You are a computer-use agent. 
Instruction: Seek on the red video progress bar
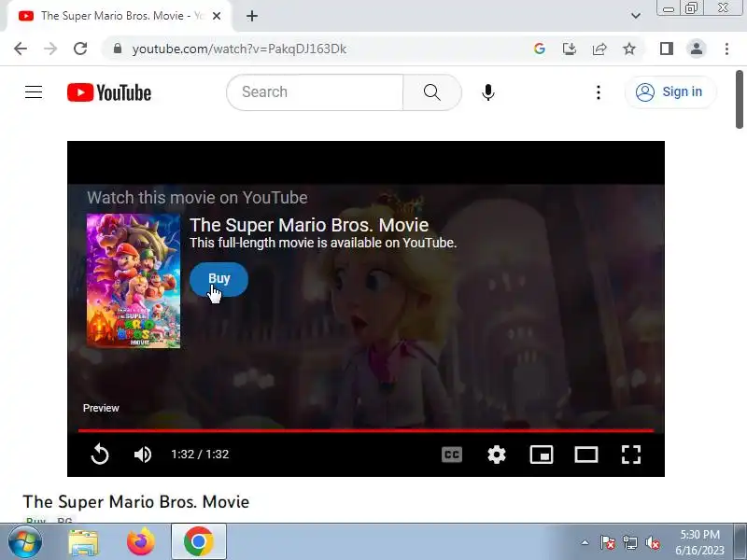click(366, 430)
